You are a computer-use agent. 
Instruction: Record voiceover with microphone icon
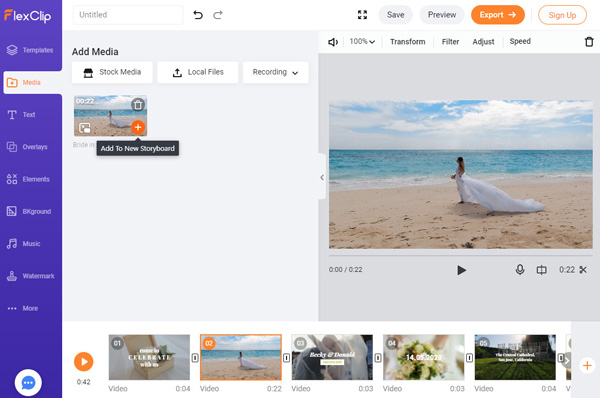[520, 270]
